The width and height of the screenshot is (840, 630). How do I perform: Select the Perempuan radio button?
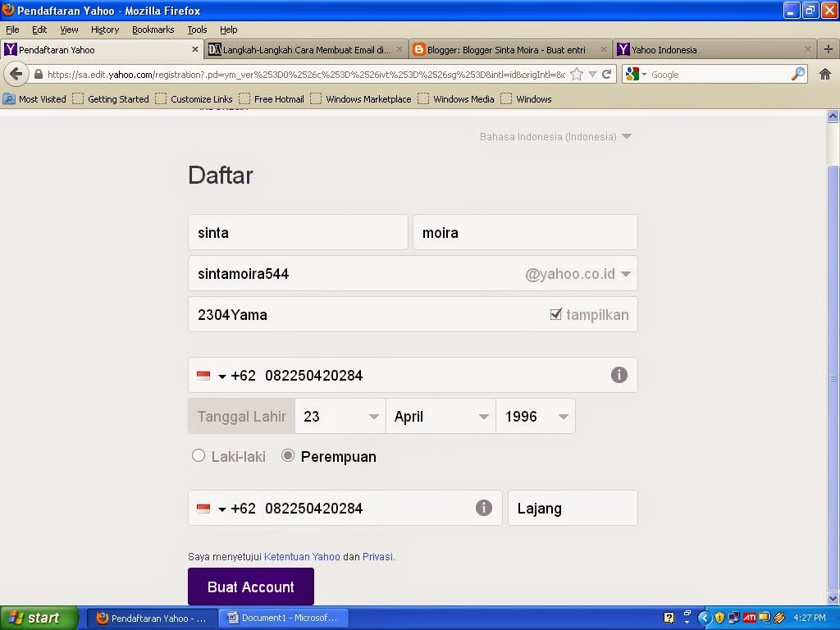point(288,456)
